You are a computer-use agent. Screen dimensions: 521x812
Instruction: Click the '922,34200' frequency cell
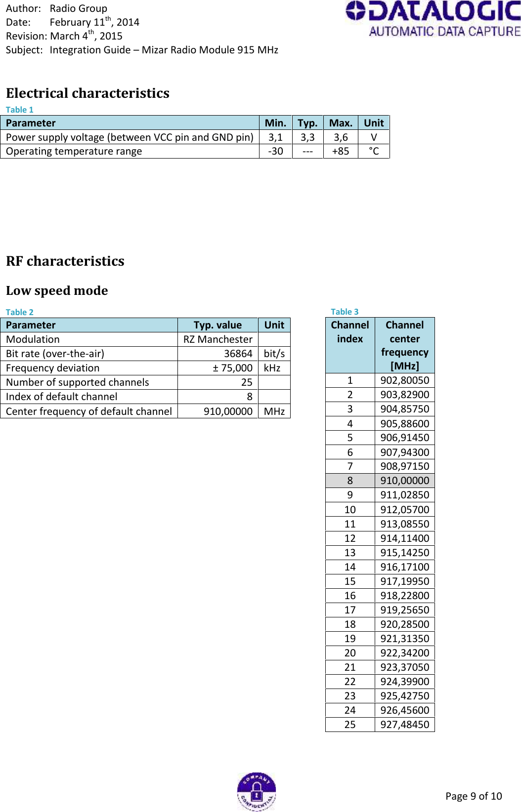(405, 652)
